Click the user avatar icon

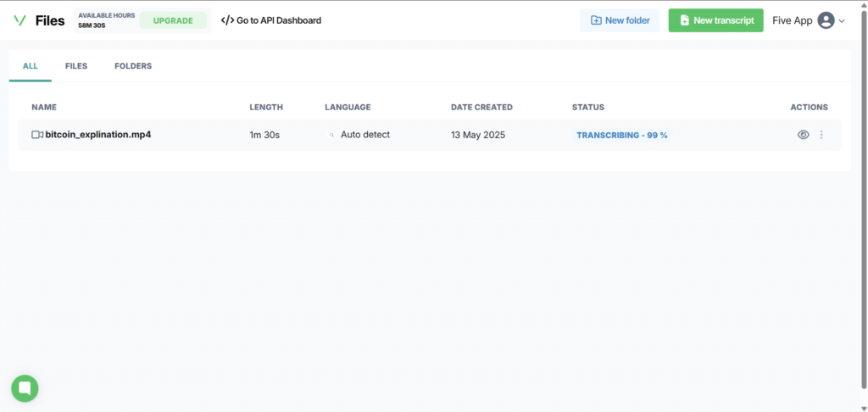(x=826, y=20)
